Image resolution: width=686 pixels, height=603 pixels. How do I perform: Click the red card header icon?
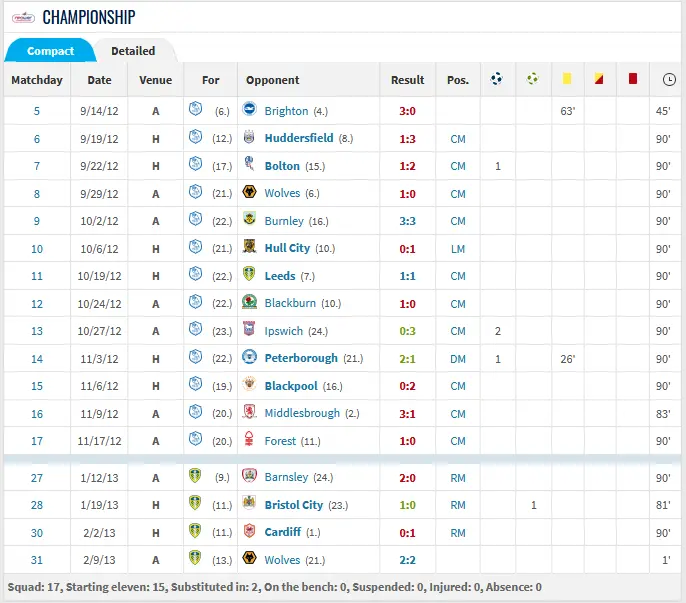(x=632, y=79)
